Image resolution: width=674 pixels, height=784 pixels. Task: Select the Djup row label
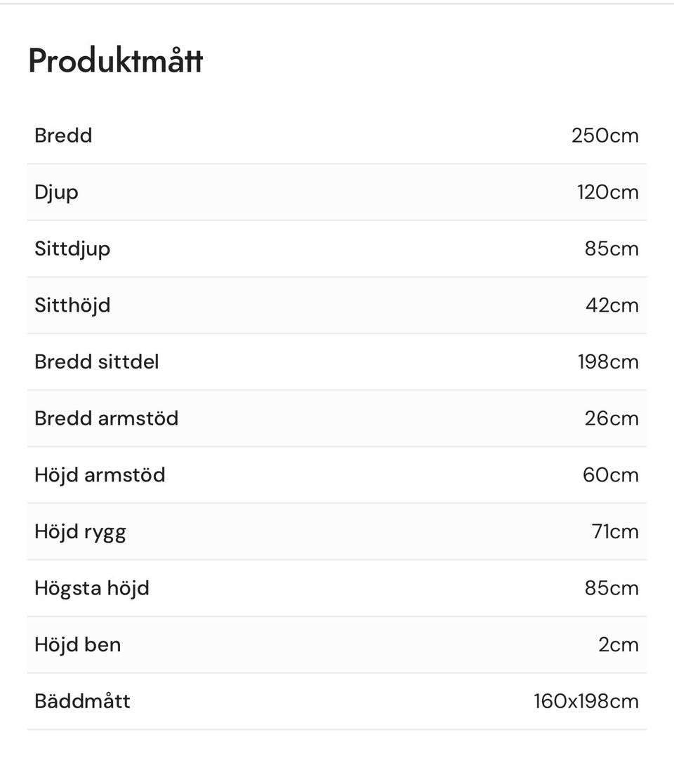tap(56, 192)
